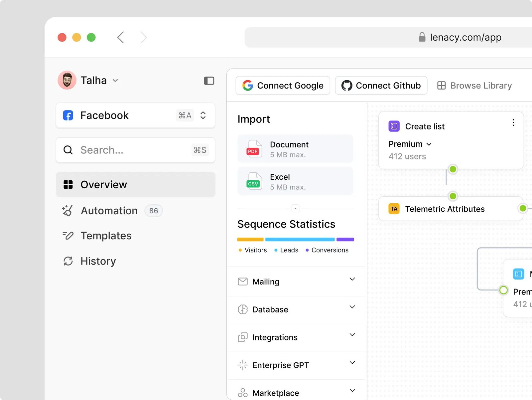Go forward with browser forward arrow

tap(144, 37)
